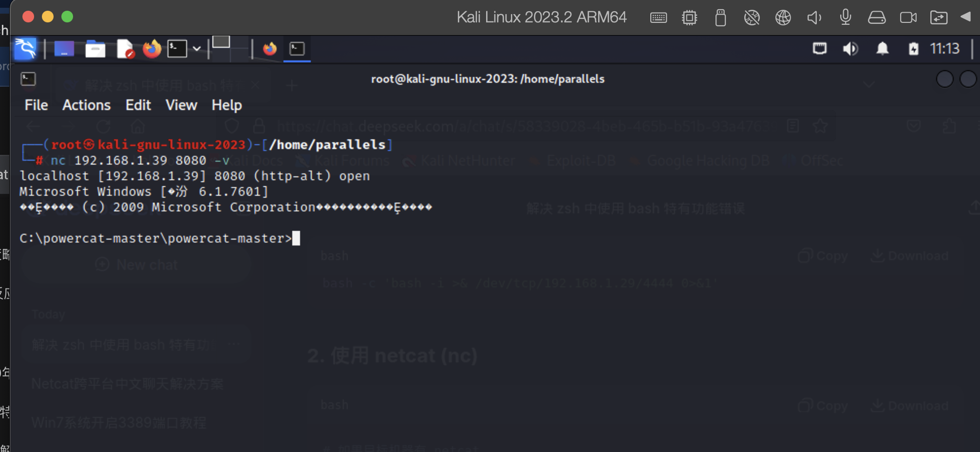Launch the text editor panel icon
980x452 pixels.
[x=125, y=49]
